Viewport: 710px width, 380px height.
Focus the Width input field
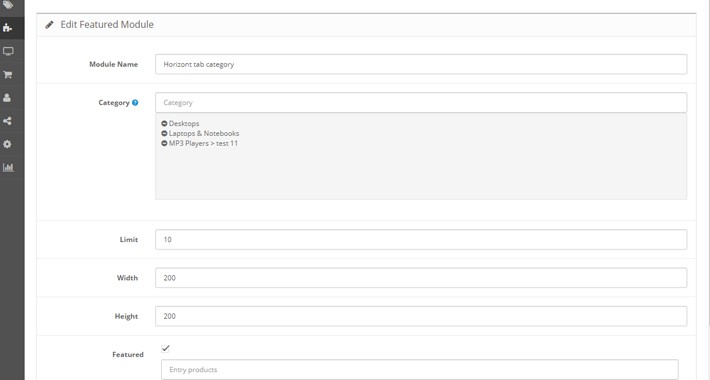click(421, 278)
